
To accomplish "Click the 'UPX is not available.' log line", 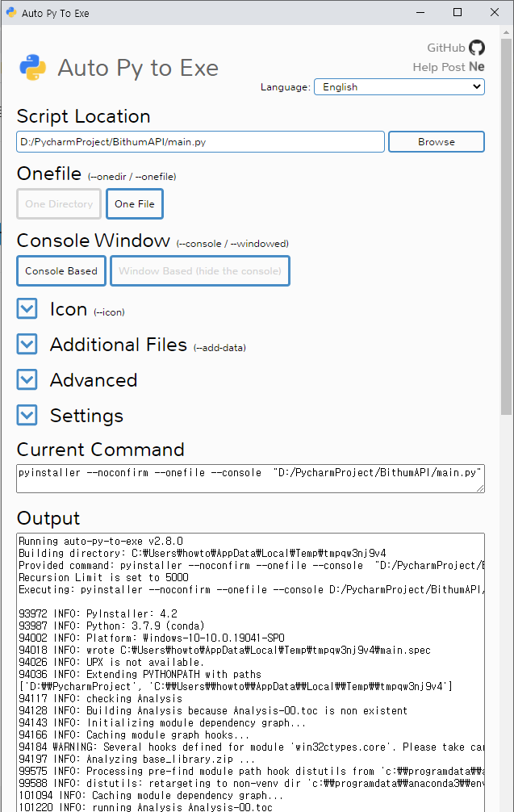I will pyautogui.click(x=112, y=662).
